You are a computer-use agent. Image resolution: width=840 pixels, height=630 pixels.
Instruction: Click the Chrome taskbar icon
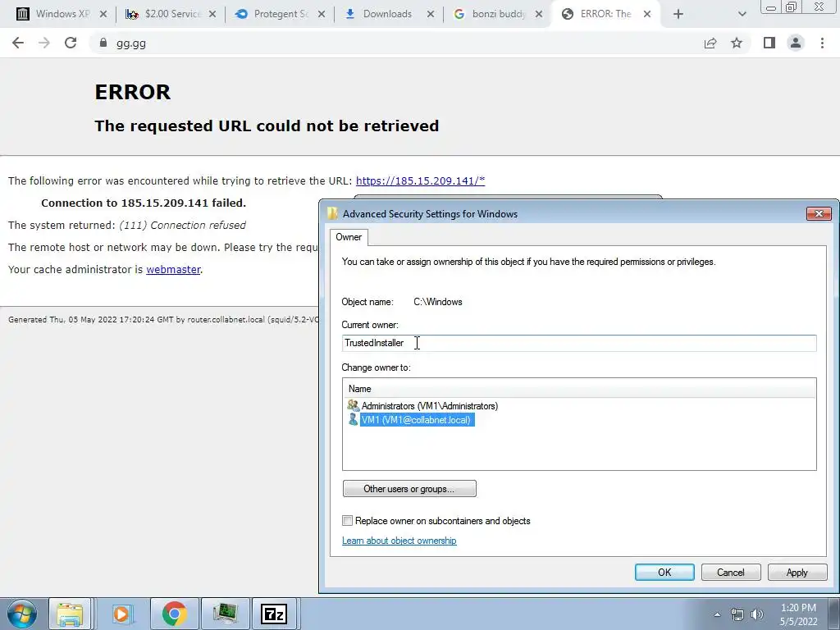174,614
